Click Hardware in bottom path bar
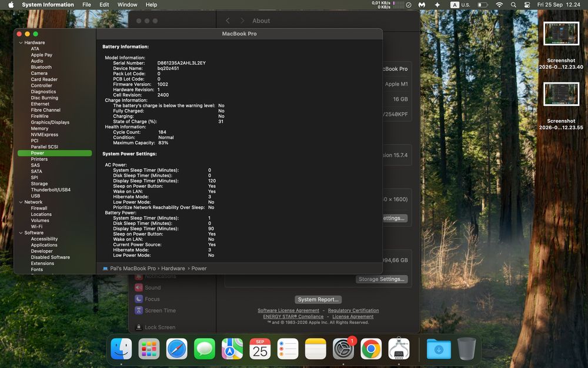The image size is (588, 368). point(173,268)
